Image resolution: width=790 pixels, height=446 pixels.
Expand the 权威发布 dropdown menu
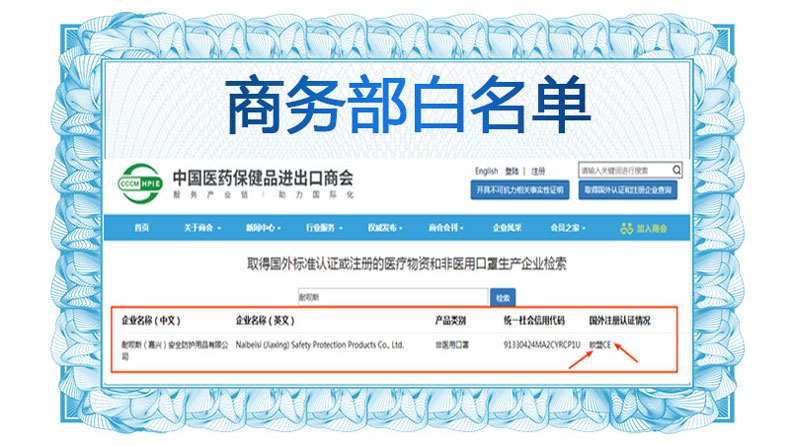click(384, 228)
